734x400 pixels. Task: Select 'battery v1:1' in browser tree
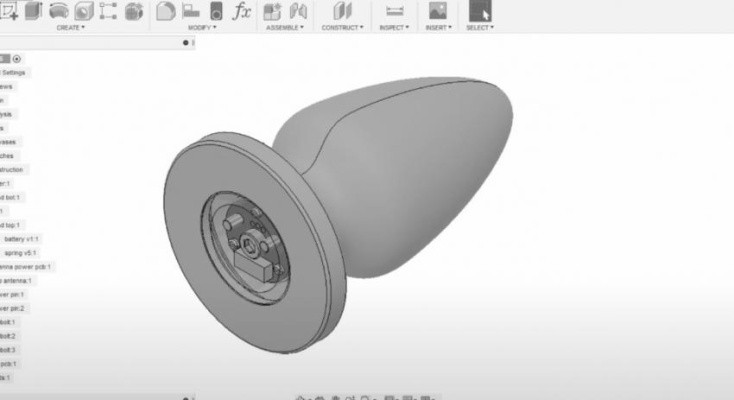point(21,239)
